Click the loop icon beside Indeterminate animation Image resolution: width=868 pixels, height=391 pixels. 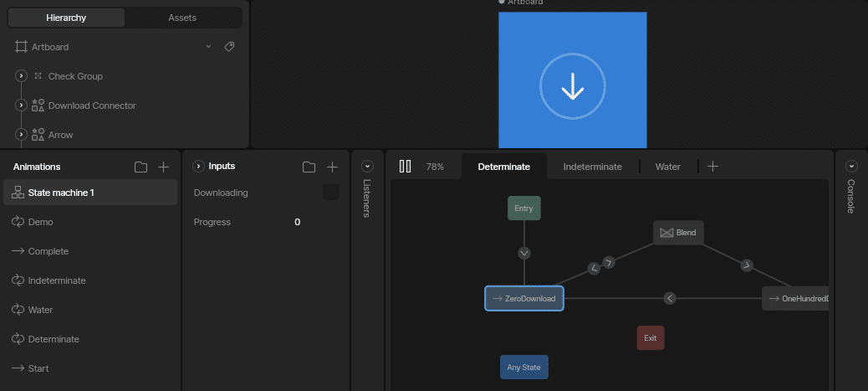[x=18, y=280]
